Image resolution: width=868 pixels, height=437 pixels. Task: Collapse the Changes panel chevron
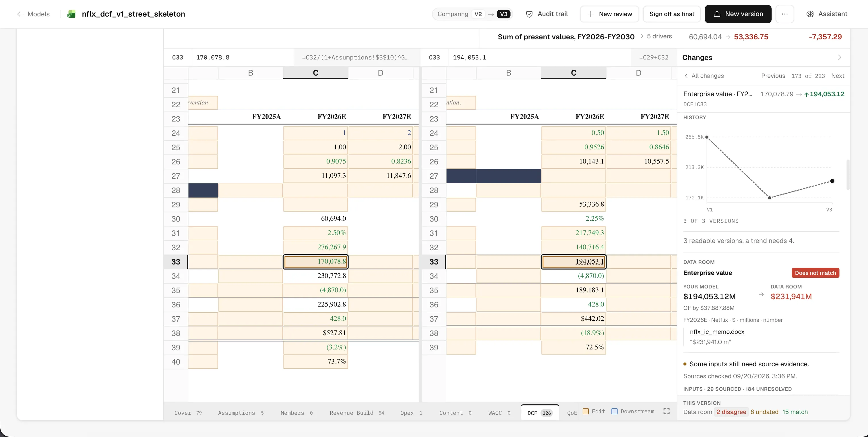coord(839,58)
